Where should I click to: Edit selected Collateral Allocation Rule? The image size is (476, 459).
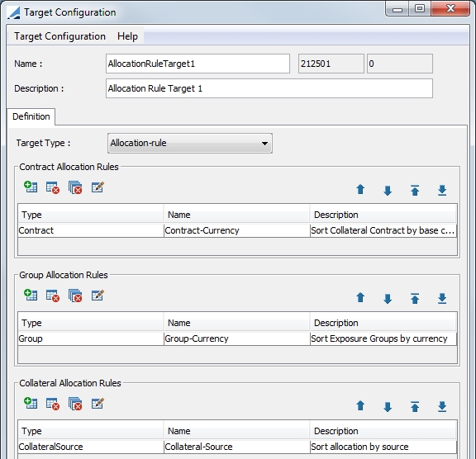(x=98, y=404)
